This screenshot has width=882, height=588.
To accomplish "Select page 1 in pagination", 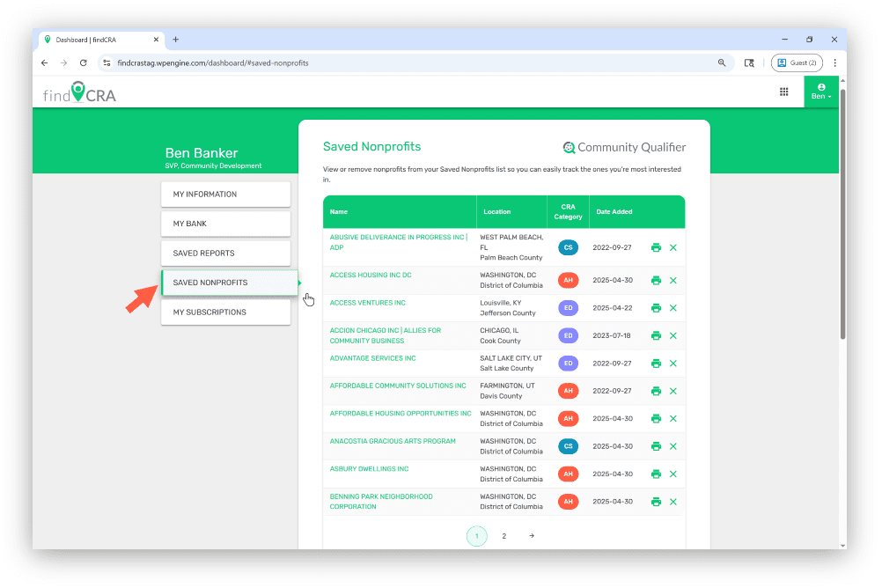I will pyautogui.click(x=476, y=536).
